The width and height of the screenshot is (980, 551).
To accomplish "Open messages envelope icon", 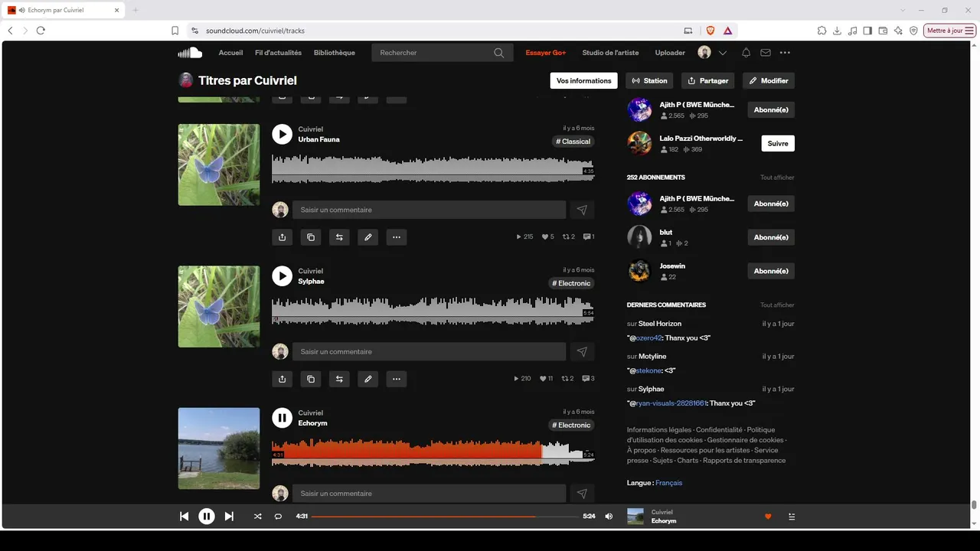I will click(765, 53).
